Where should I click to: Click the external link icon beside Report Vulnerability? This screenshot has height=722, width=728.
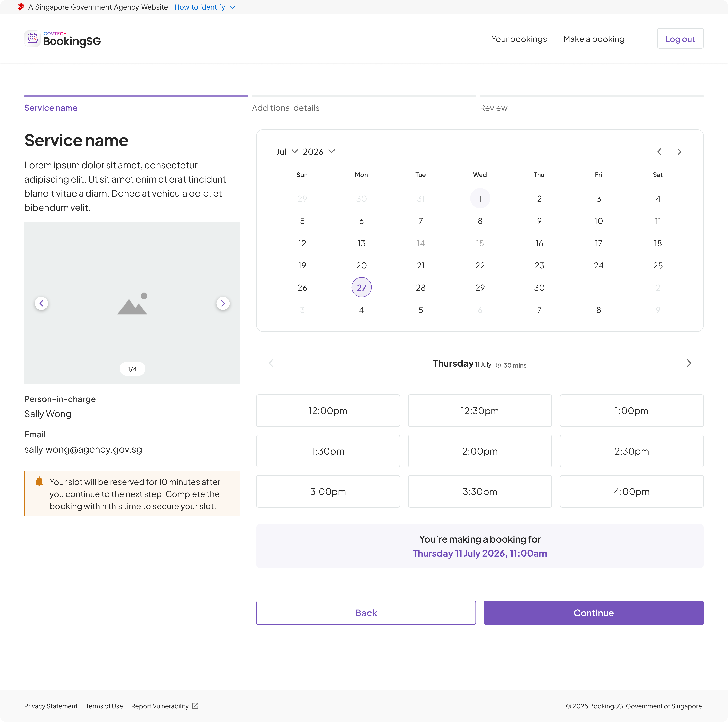[195, 706]
